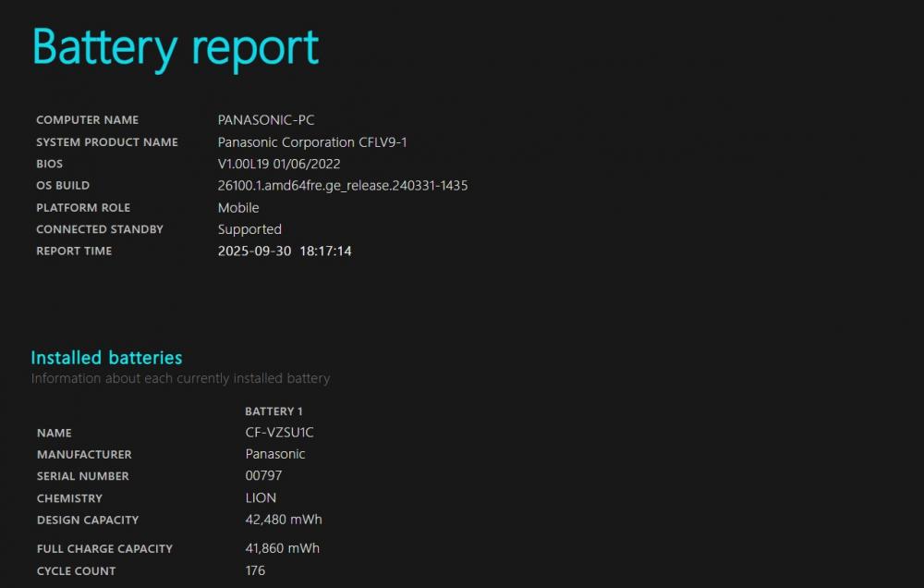Click report time '2025-09-30 18:17:14'
924x588 pixels.
pyautogui.click(x=285, y=251)
